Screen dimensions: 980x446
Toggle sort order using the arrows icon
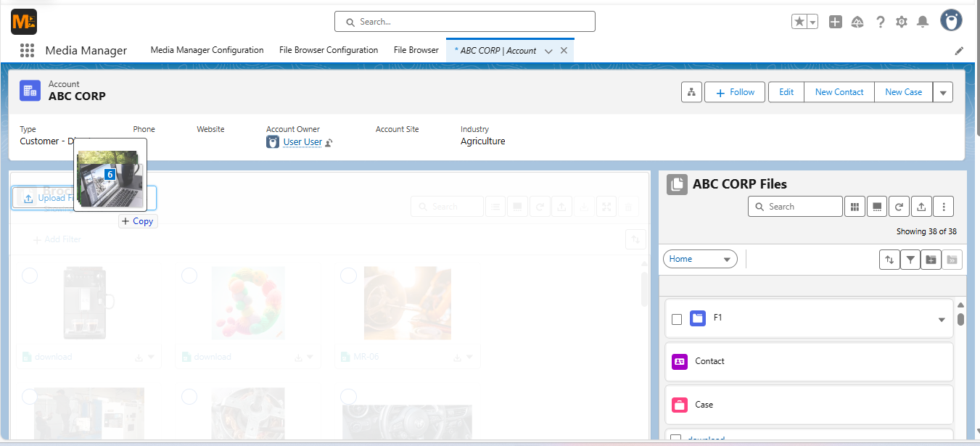coord(890,259)
